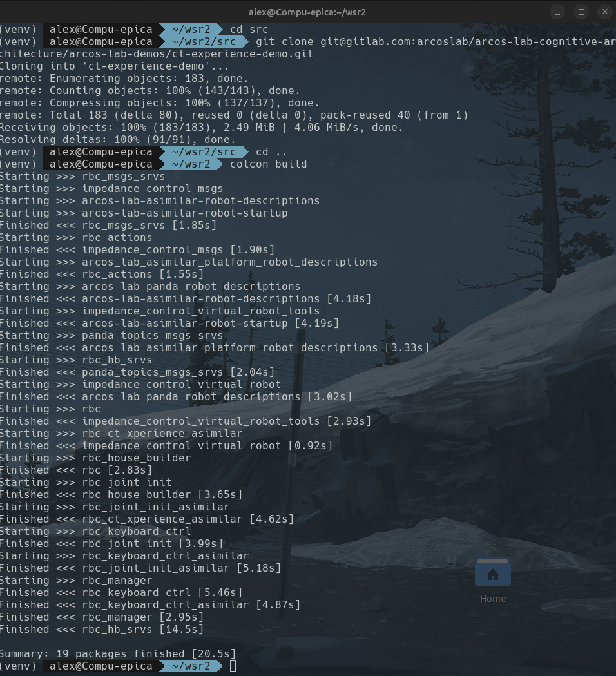Click the 'Resolving deltas: 100%' output line

coord(117,139)
